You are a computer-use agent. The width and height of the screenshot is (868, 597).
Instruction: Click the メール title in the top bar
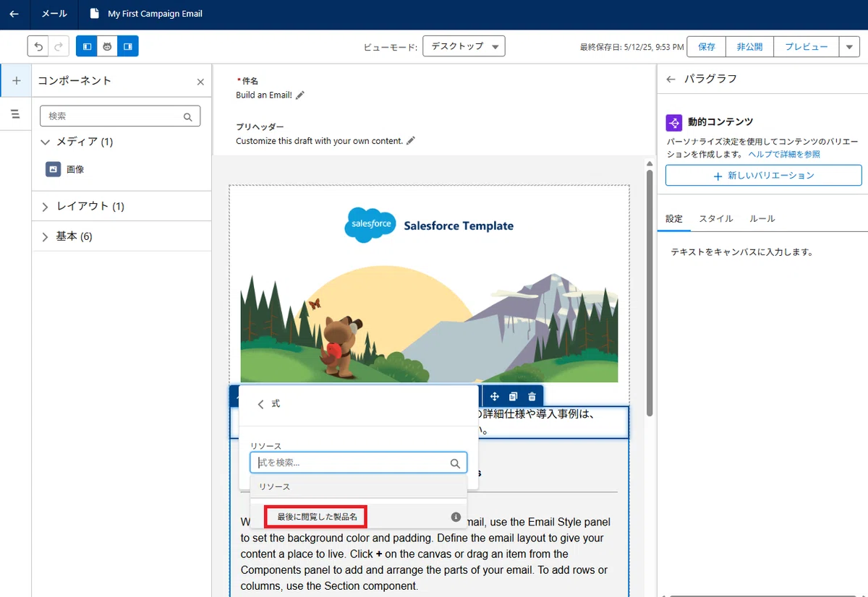coord(54,14)
